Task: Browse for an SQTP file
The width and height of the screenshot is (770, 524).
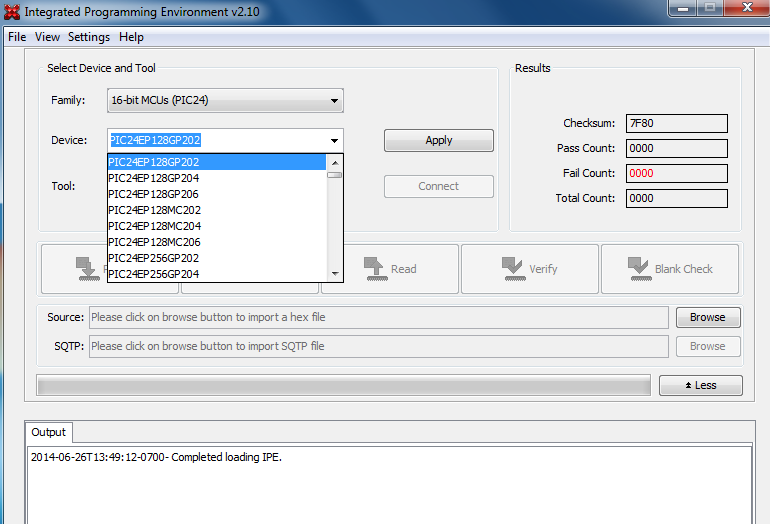Action: click(x=708, y=346)
